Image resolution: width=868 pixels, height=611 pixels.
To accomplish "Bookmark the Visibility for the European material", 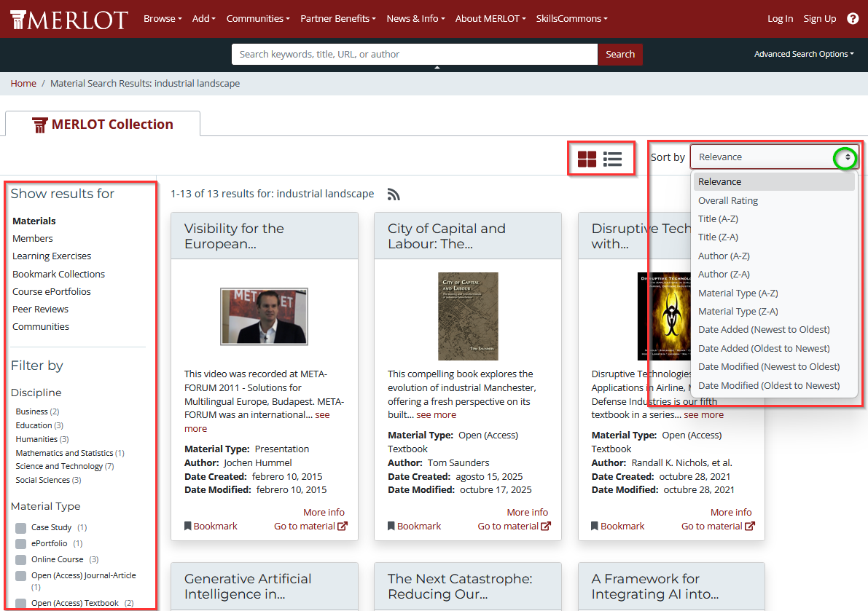I will (211, 526).
